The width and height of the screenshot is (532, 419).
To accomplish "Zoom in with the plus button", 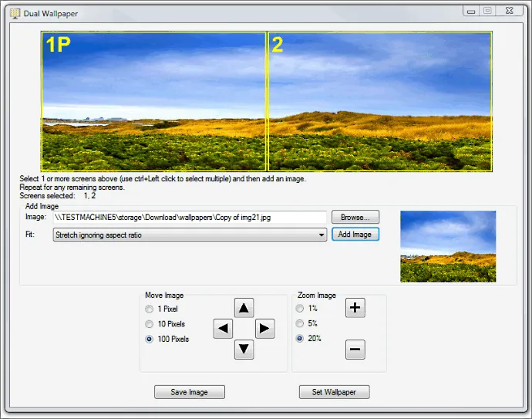I will pos(355,308).
